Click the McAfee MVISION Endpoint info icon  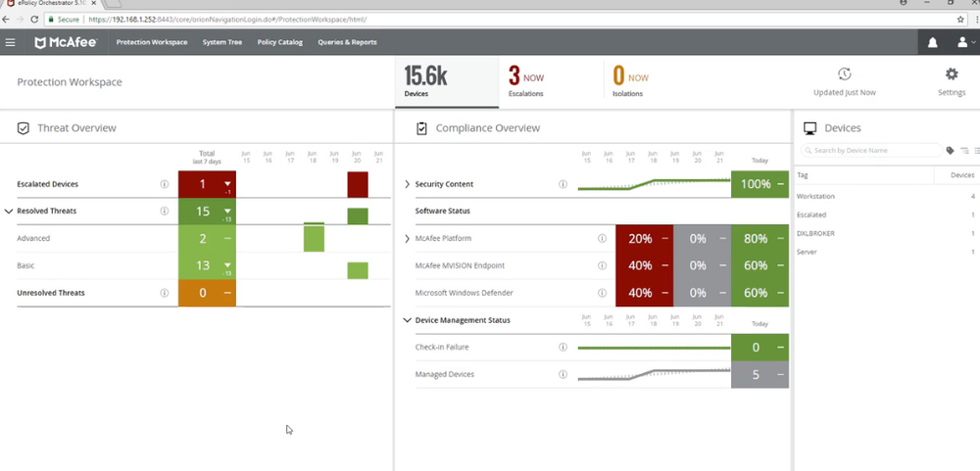coord(602,265)
